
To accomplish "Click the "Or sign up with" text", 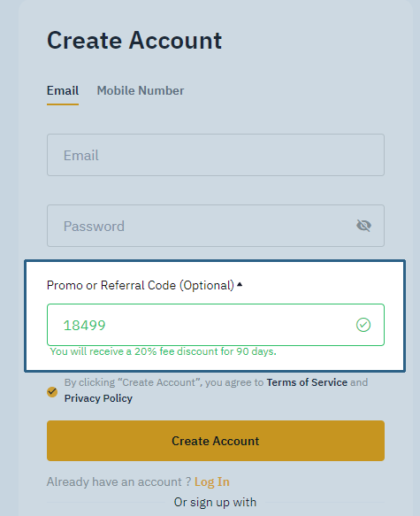I will [x=215, y=502].
